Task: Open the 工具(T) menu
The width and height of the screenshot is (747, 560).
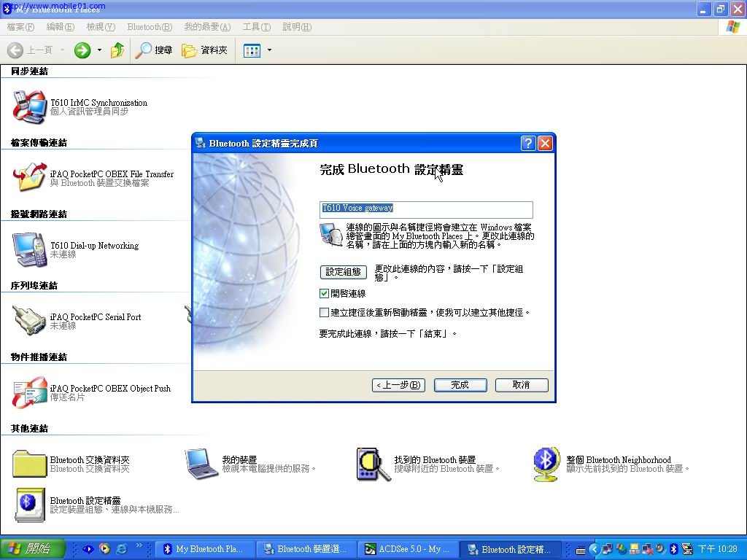Action: 256,27
